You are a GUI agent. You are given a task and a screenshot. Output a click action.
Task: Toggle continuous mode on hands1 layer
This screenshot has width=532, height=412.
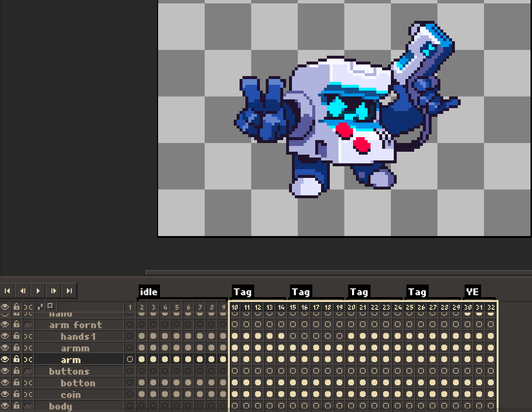click(28, 336)
